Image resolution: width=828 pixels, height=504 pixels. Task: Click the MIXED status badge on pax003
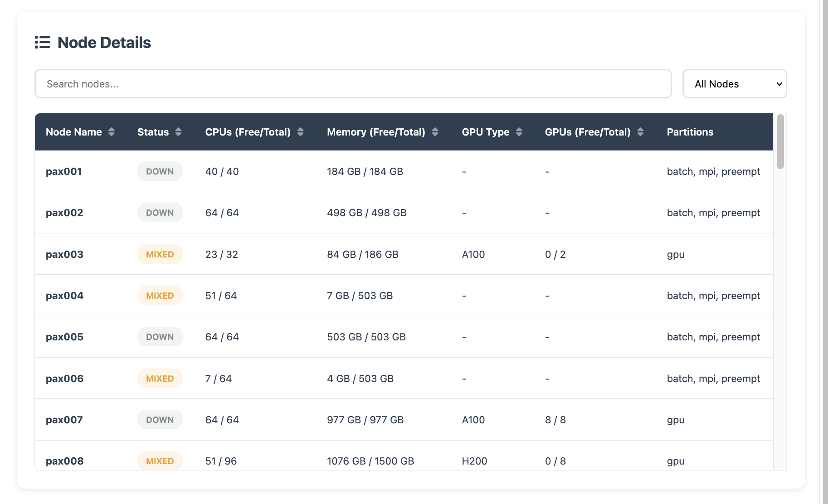coord(160,254)
